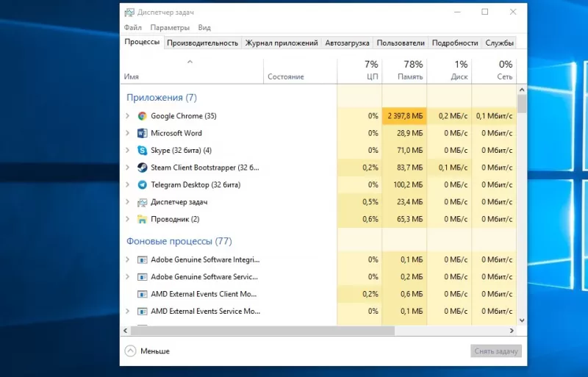Expand the Google Chrome process group

coord(127,116)
